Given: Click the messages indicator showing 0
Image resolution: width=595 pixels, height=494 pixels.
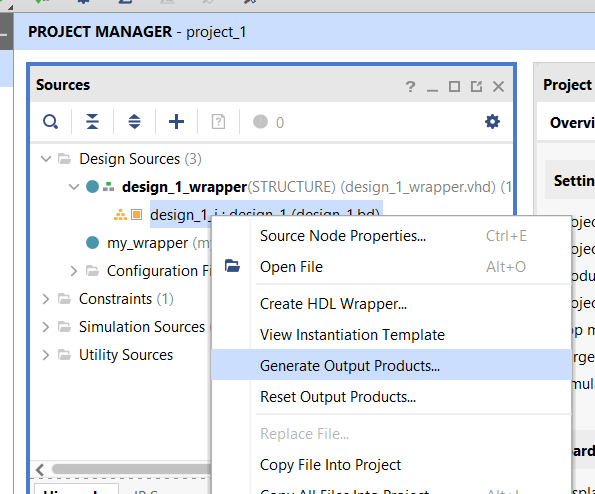Looking at the screenshot, I should pos(268,122).
